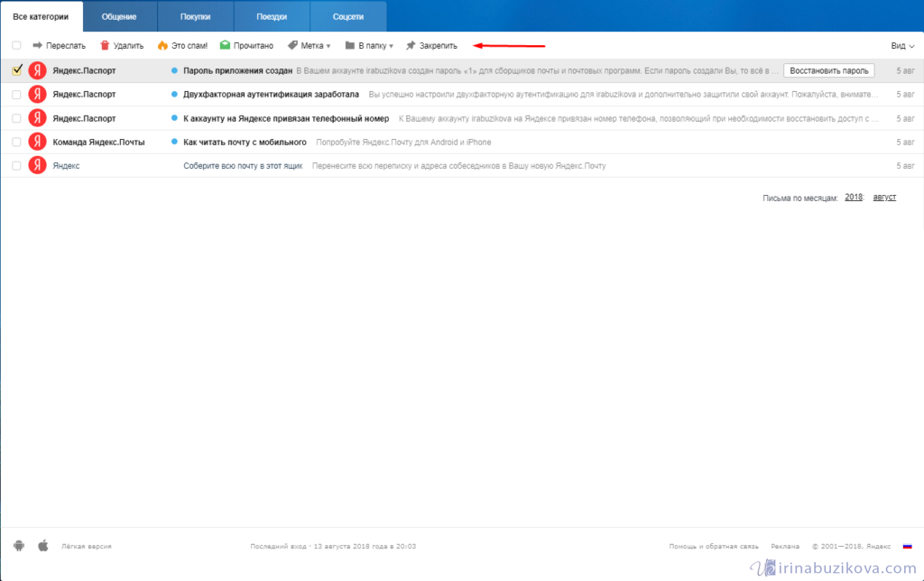This screenshot has width=924, height=581.
Task: Expand the В папку dropdown arrow
Action: click(x=391, y=46)
